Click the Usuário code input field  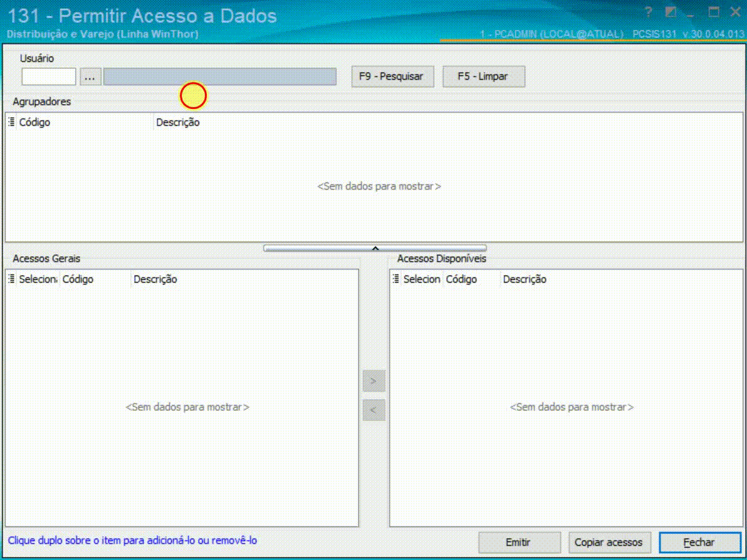tap(49, 76)
